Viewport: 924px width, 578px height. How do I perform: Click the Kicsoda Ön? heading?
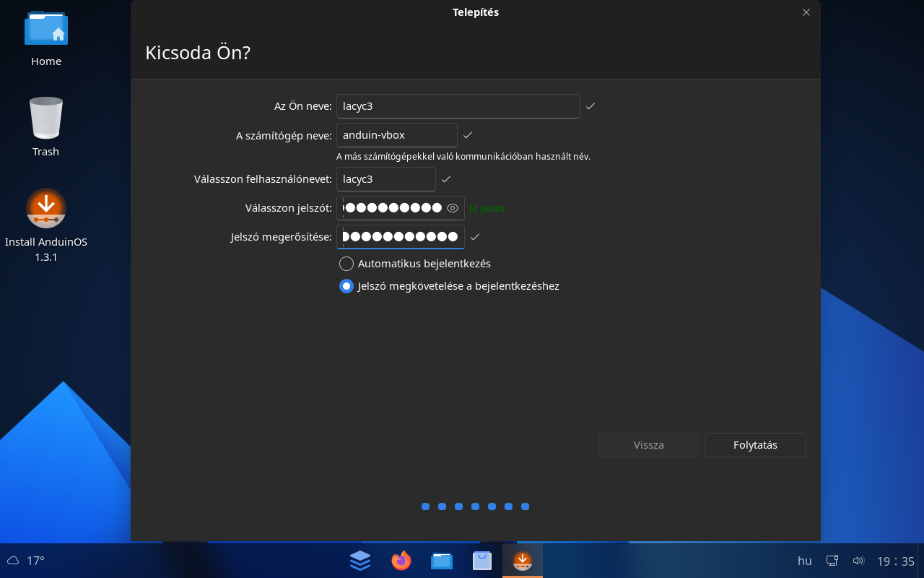[198, 53]
